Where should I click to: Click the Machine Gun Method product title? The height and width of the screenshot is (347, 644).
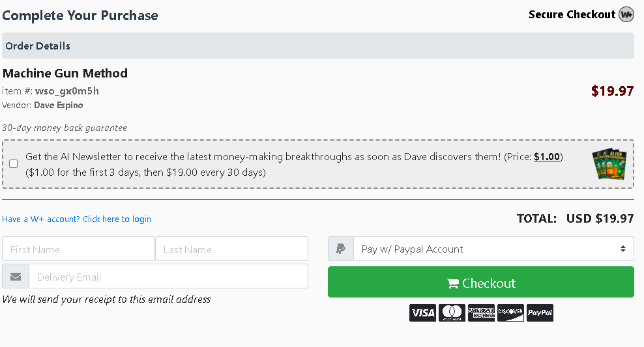coord(65,73)
